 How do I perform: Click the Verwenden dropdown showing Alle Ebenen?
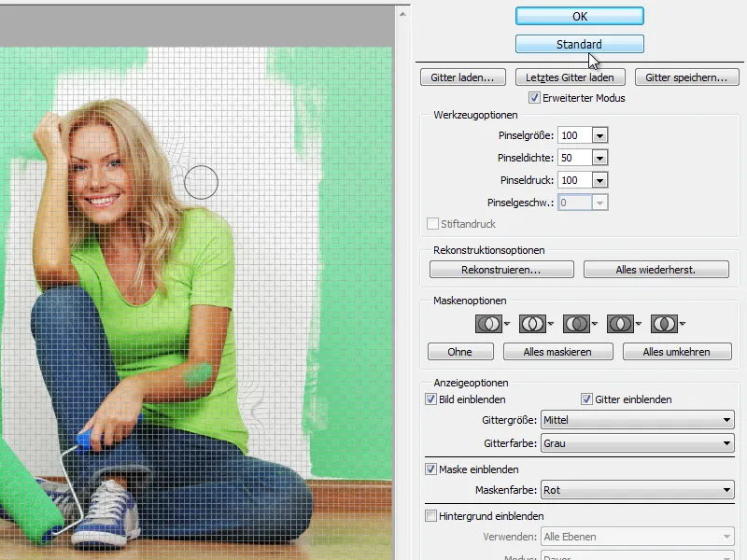tap(638, 537)
